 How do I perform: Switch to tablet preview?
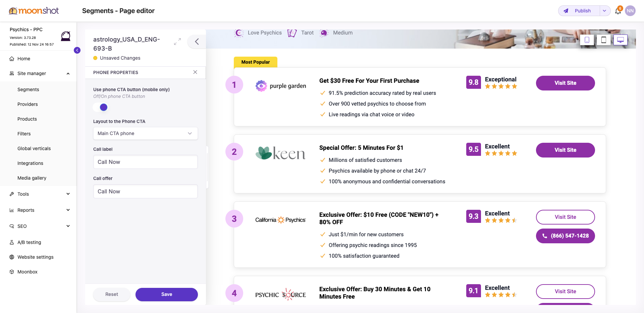click(604, 40)
